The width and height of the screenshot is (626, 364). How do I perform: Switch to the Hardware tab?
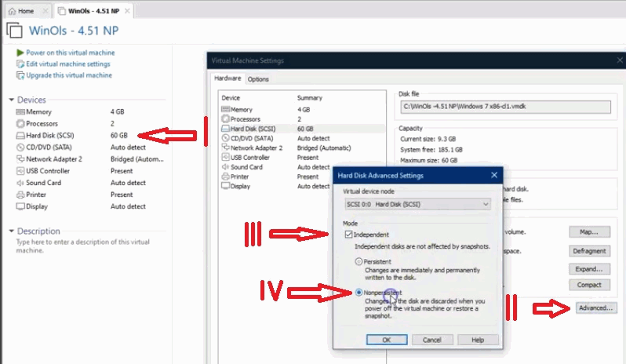(227, 79)
